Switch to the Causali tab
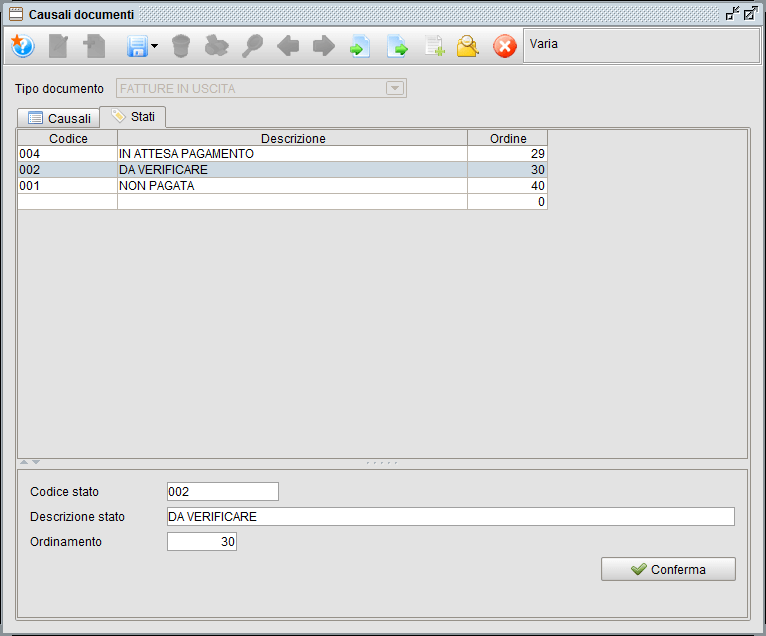766x636 pixels. coord(59,118)
